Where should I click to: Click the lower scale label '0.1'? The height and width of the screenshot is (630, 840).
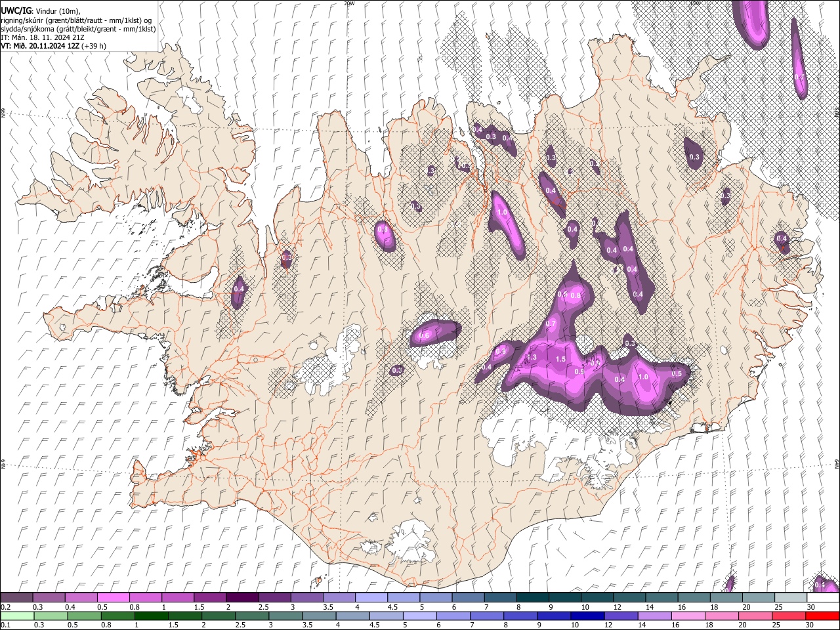tap(6, 625)
